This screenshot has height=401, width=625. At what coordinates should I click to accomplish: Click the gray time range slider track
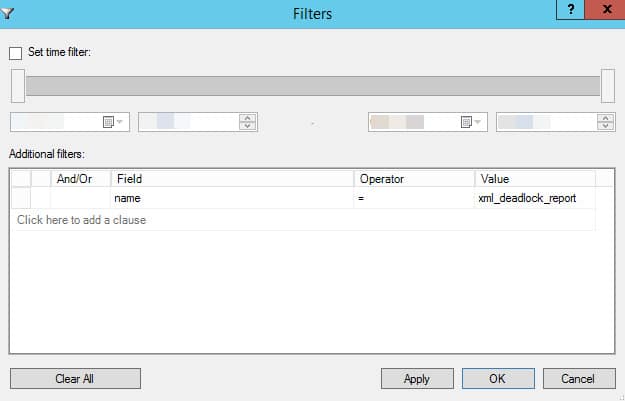313,86
